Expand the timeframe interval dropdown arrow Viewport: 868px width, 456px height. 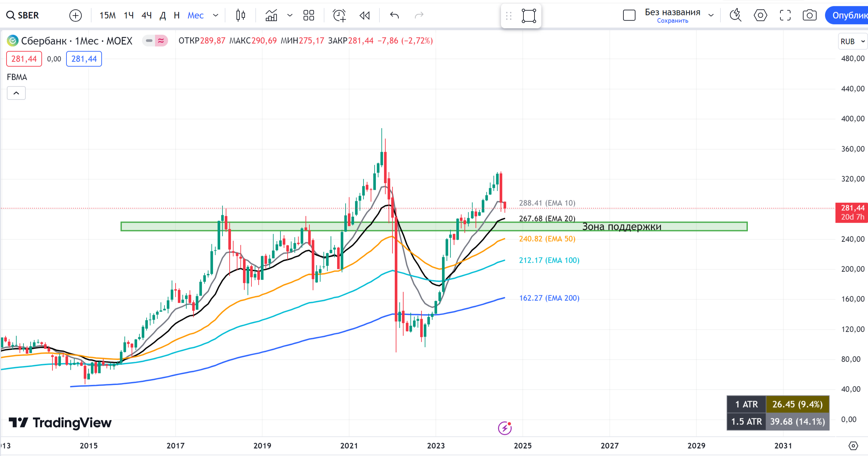[x=216, y=16]
